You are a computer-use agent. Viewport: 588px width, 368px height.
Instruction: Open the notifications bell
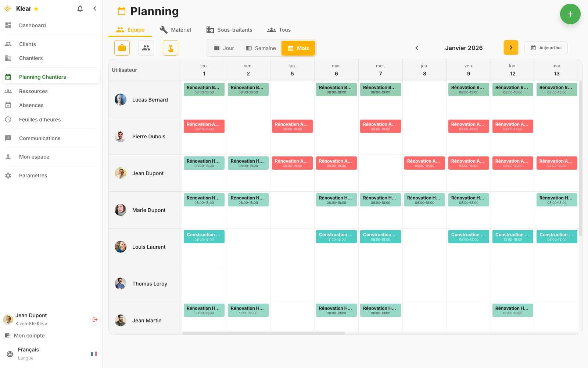[x=80, y=8]
